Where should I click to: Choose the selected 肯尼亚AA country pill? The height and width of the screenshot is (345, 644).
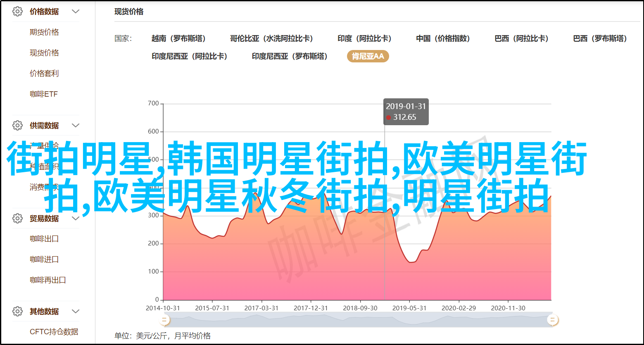tap(368, 56)
